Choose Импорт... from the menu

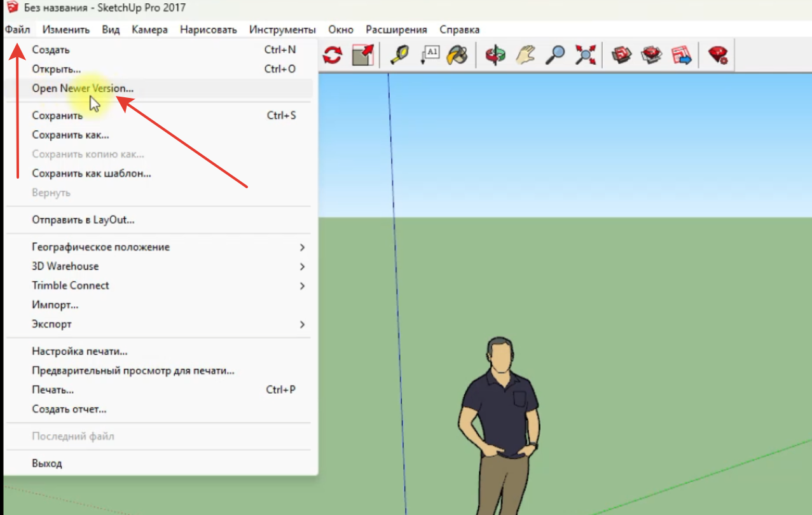[x=55, y=305]
